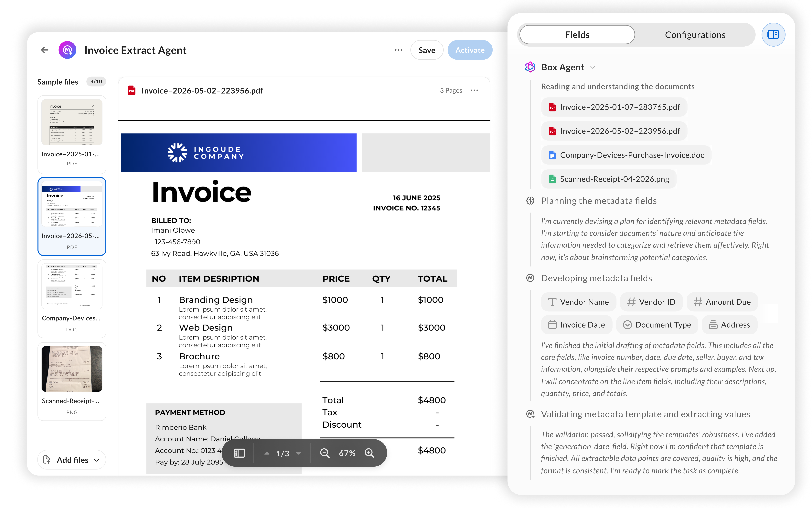The width and height of the screenshot is (812, 508).
Task: Click the Add files document icon
Action: tap(47, 460)
